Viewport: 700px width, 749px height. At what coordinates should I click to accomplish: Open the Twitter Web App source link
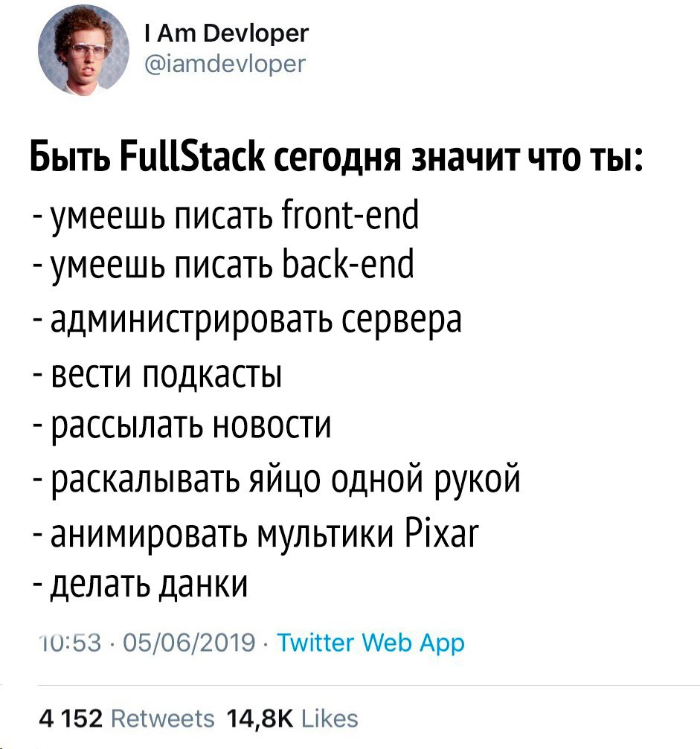click(x=370, y=642)
